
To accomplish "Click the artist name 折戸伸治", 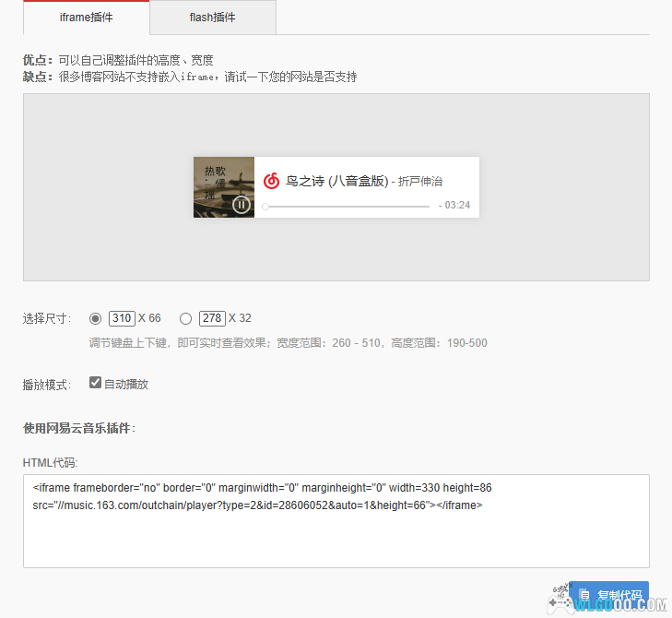I will pyautogui.click(x=420, y=182).
